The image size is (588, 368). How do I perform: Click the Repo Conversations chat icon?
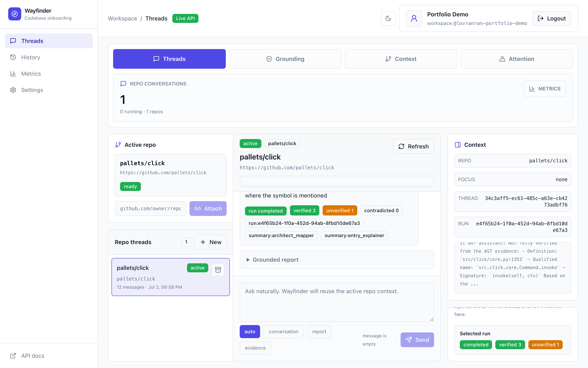(123, 84)
